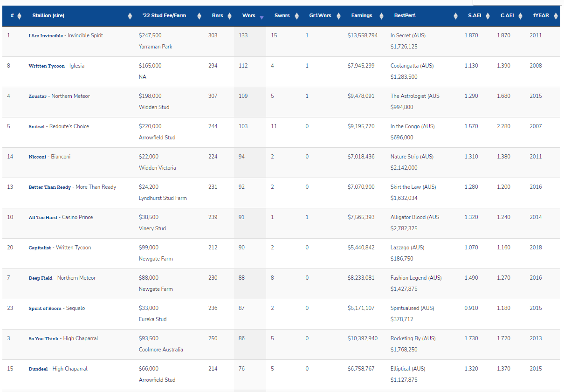The height and width of the screenshot is (392, 564).
Task: Click sort arrows next to '22 Stud Fee/Farm
Action: (199, 16)
